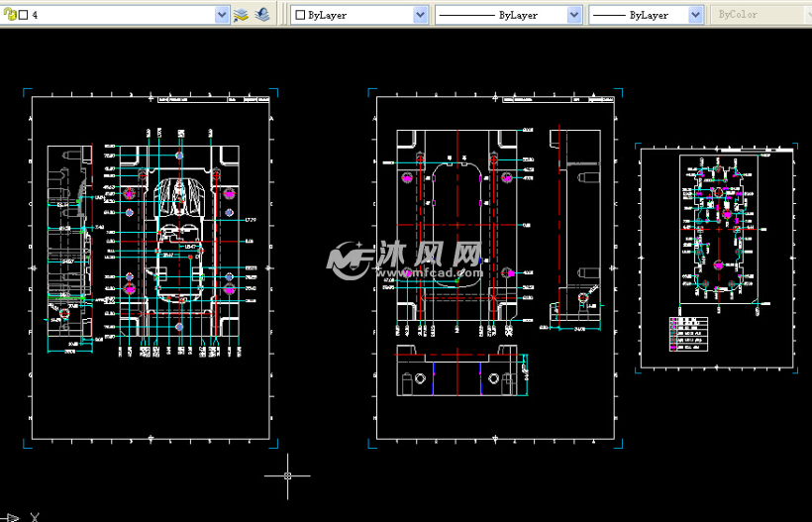The height and width of the screenshot is (522, 812).
Task: Click the disabled ByColor plot style box
Action: [x=761, y=15]
